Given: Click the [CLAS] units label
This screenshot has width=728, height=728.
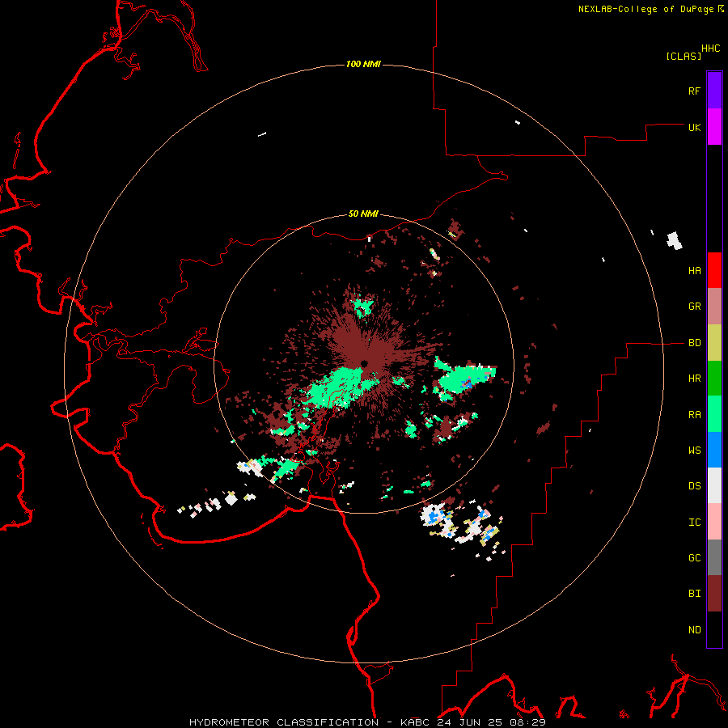Looking at the screenshot, I should (x=684, y=57).
